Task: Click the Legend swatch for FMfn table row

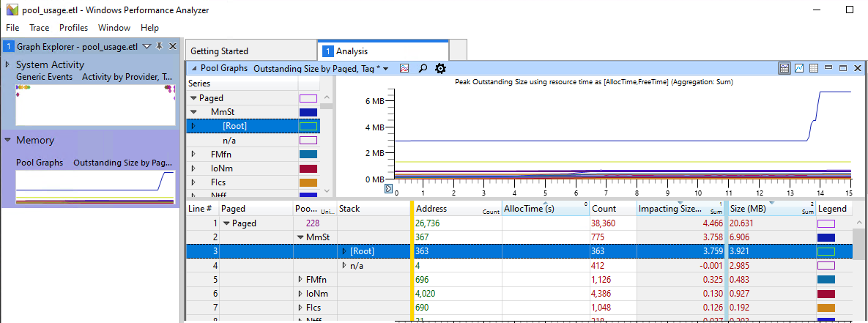Action: [826, 279]
